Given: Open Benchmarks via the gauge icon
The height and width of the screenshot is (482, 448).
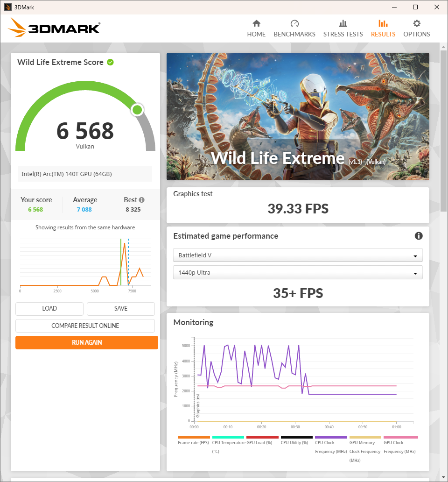Looking at the screenshot, I should [294, 23].
